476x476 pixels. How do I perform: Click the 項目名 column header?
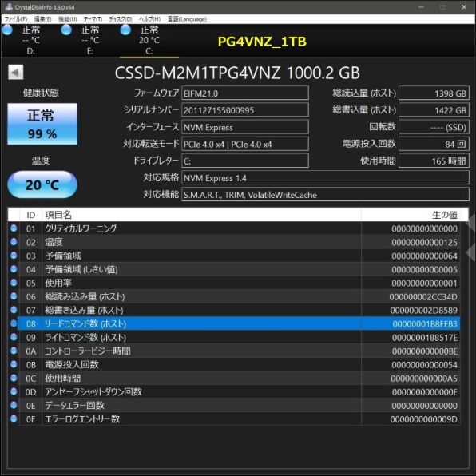(201, 215)
